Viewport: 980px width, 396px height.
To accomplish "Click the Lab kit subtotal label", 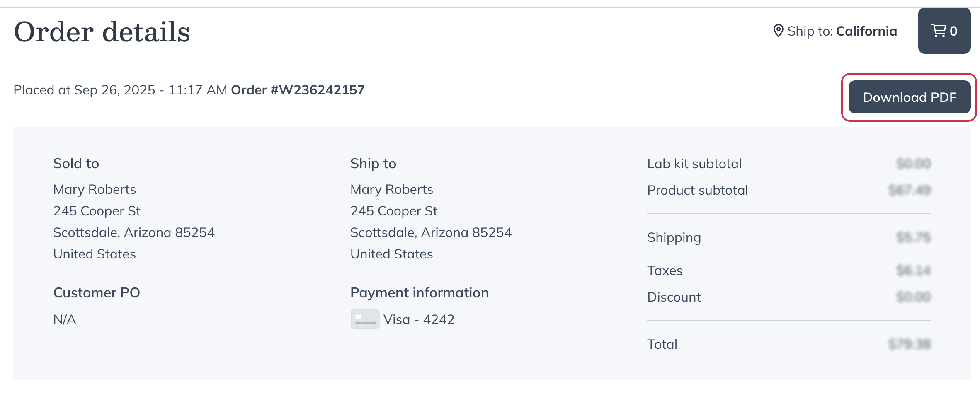I will (694, 164).
